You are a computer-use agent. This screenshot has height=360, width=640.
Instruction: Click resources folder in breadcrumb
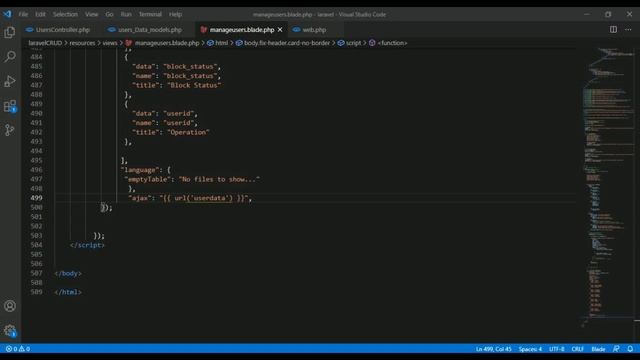(82, 43)
